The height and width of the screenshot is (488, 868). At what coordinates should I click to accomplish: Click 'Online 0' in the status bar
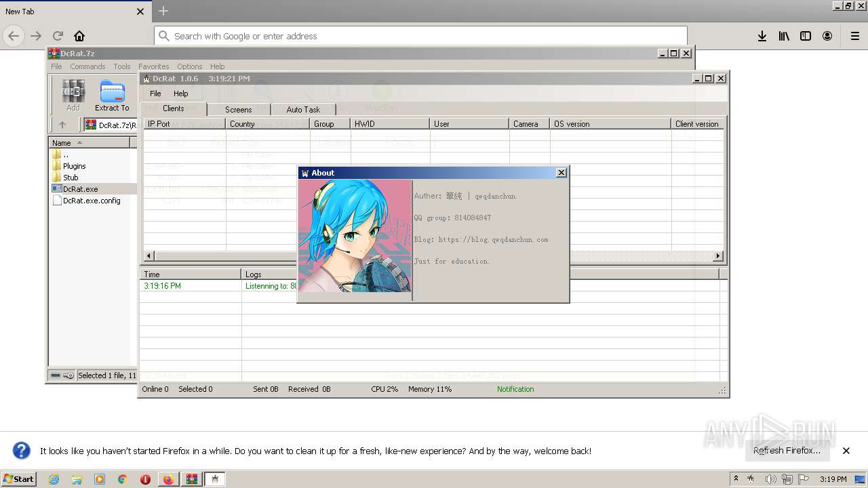point(155,389)
